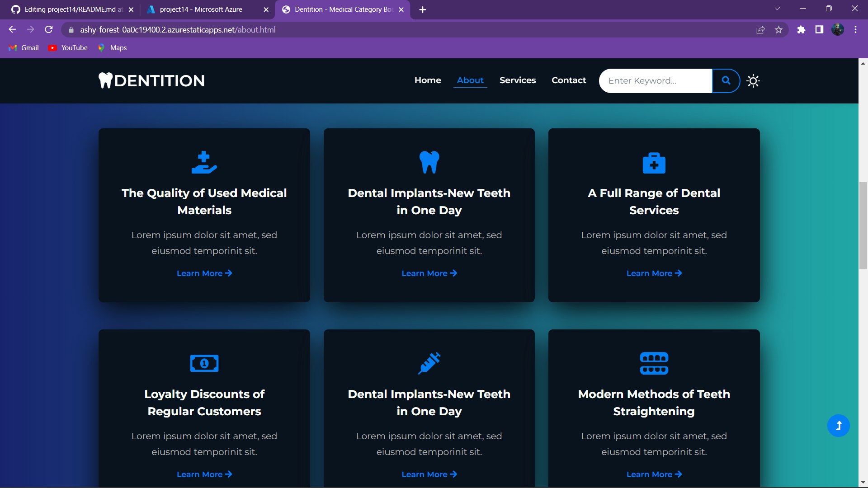
Task: Click the Enter Keyword search field
Action: point(655,80)
